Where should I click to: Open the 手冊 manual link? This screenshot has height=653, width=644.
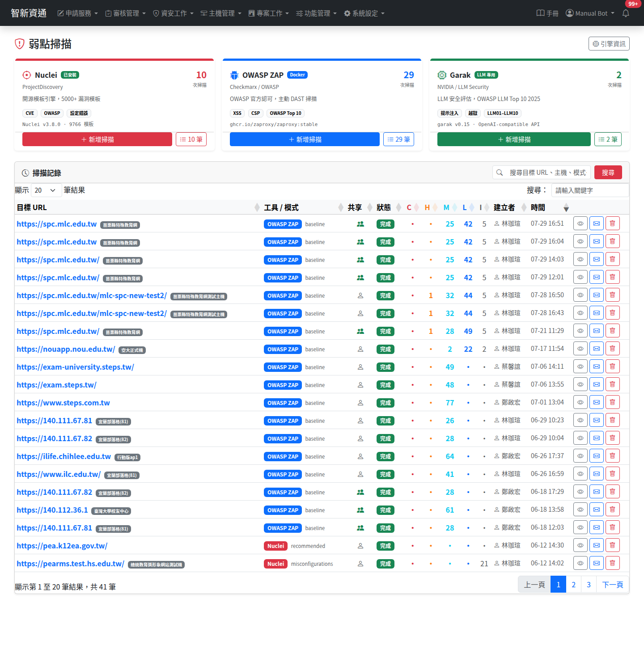pos(547,13)
